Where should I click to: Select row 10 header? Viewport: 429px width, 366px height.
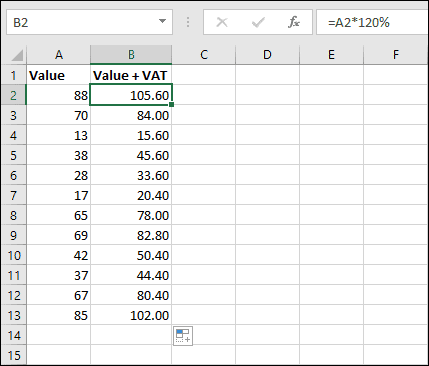coord(14,255)
